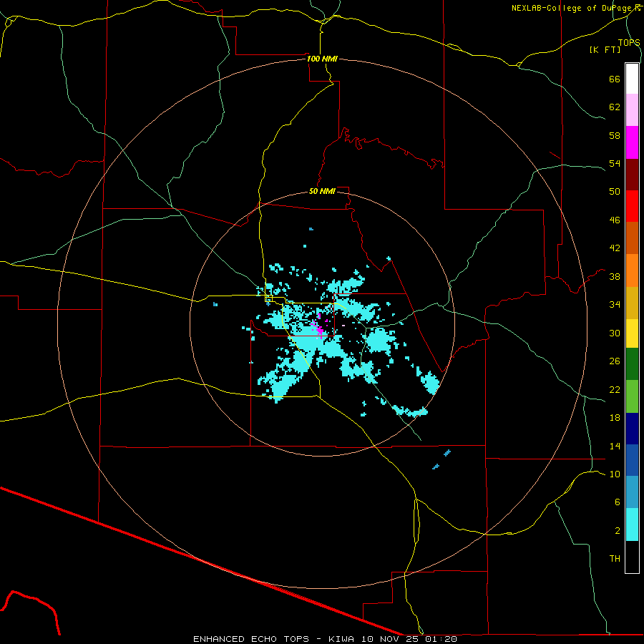Click the legend value 38

[615, 276]
